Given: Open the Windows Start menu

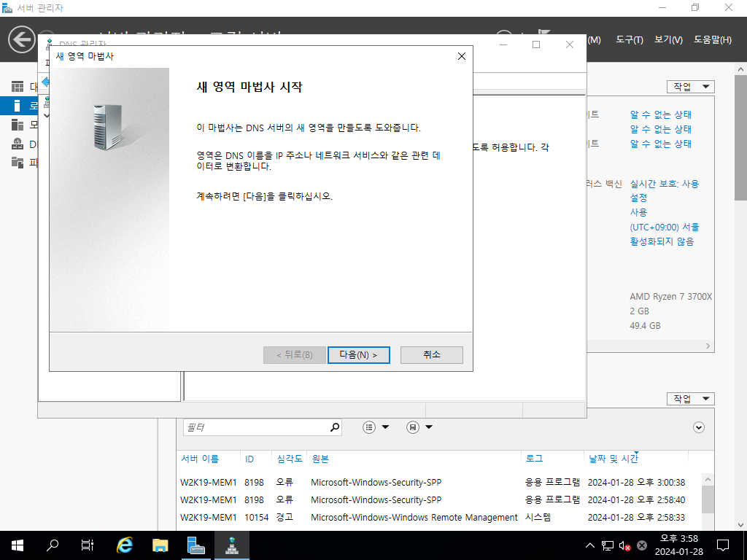Looking at the screenshot, I should 18,545.
